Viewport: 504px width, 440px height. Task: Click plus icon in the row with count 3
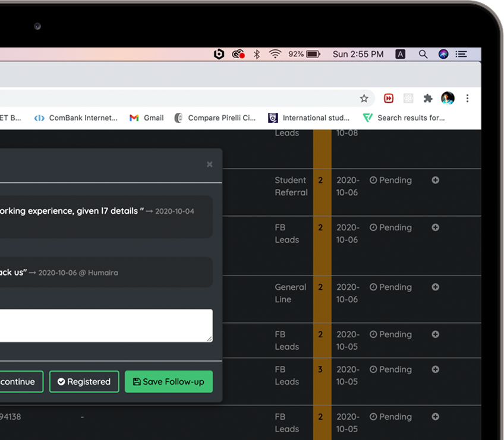(435, 370)
